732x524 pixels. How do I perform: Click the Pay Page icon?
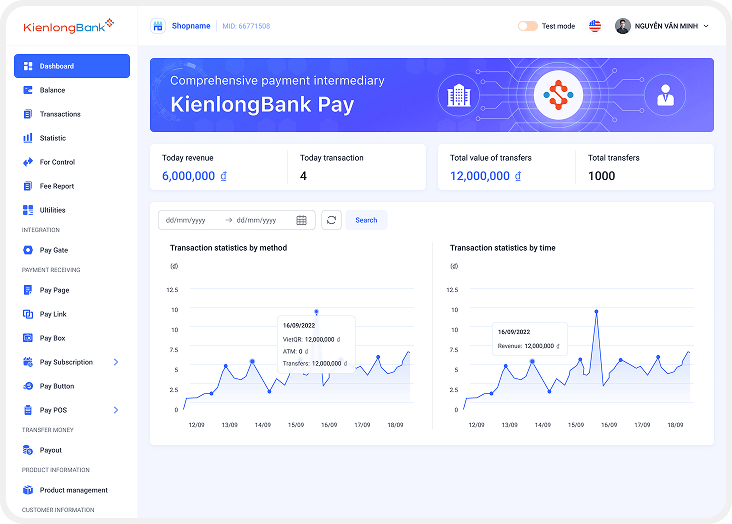(x=28, y=290)
